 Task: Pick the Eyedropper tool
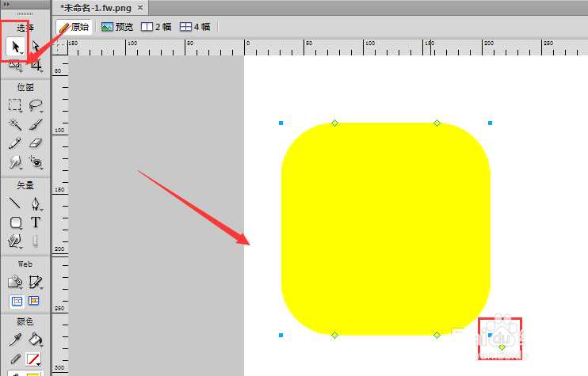[x=15, y=340]
